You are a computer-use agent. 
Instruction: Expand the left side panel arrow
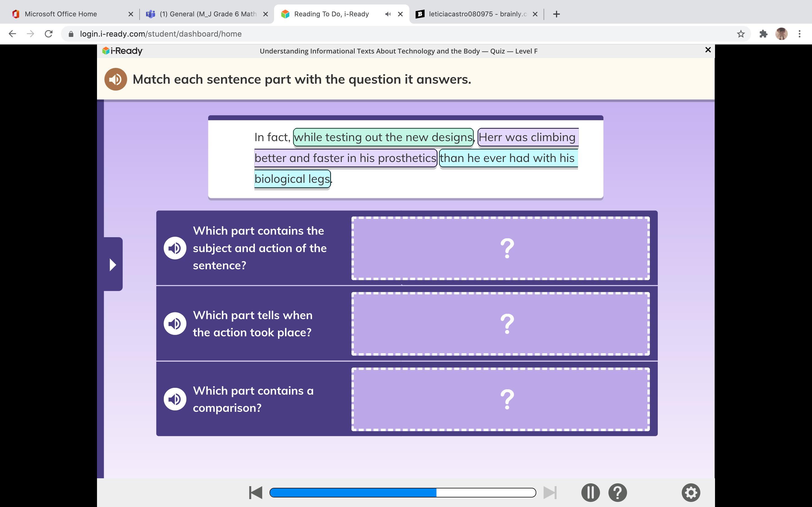[113, 264]
